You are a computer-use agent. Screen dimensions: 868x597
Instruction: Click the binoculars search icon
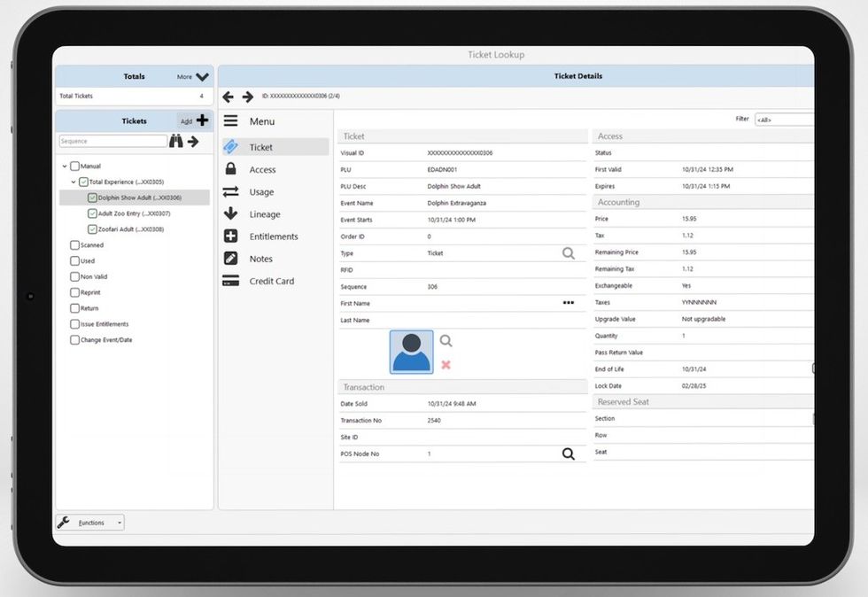[175, 141]
